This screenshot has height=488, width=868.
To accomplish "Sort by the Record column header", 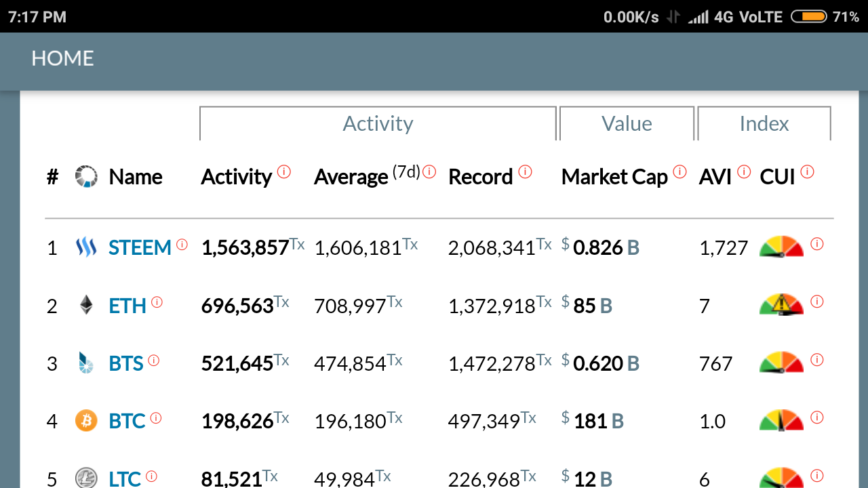I will [480, 177].
